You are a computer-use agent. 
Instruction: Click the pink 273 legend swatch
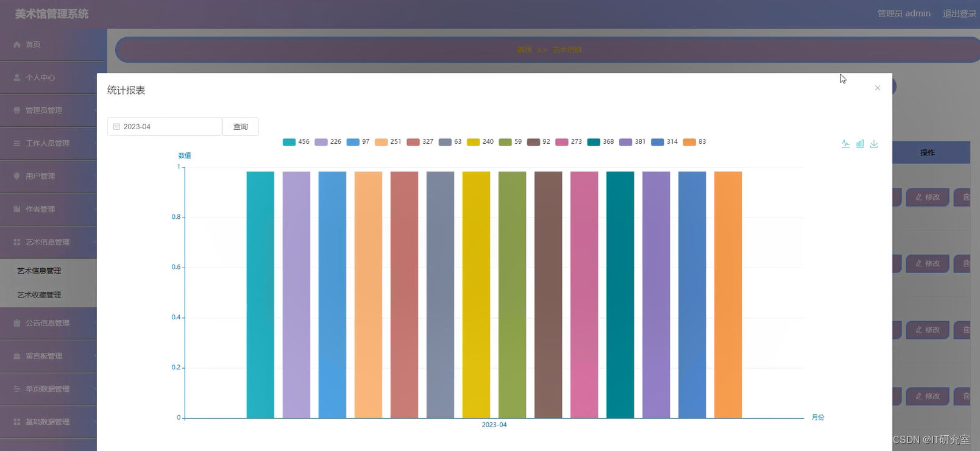[x=562, y=142]
